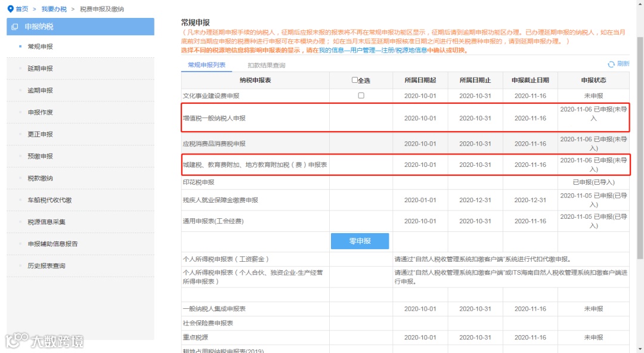Viewport: 644px width, 353px height.
Task: Click 未申报 status of 文化事业建设费申报
Action: [x=593, y=96]
